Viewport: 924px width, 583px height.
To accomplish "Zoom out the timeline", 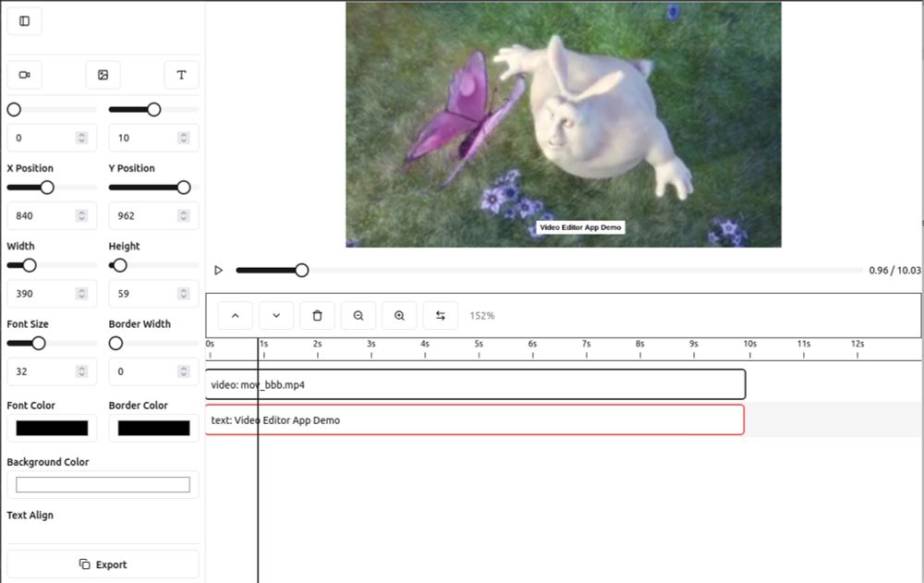I will (359, 316).
